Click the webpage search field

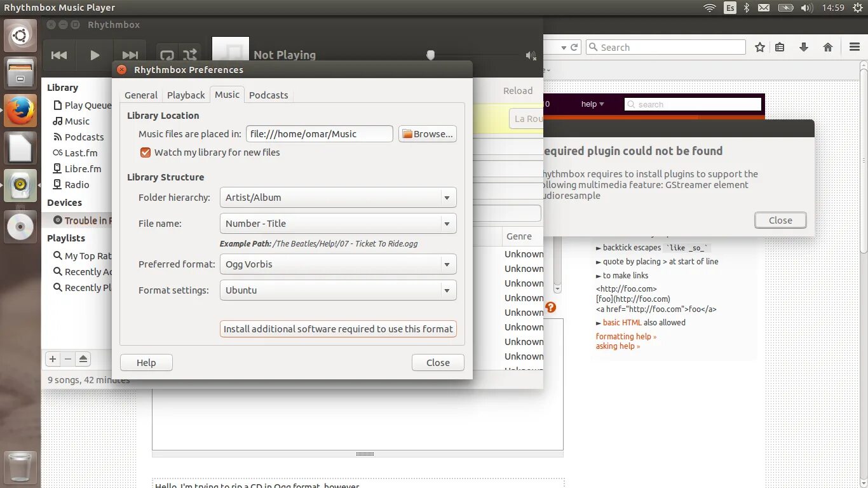(x=693, y=104)
